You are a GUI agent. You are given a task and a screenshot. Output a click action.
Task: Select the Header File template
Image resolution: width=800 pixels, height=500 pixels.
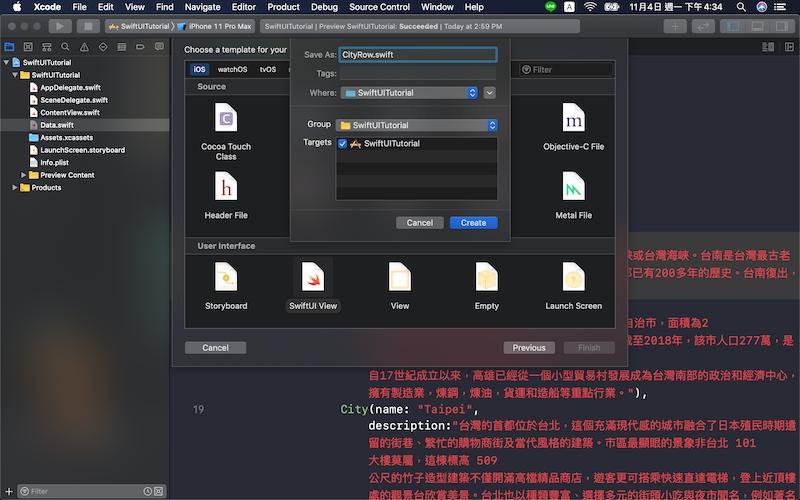(226, 195)
